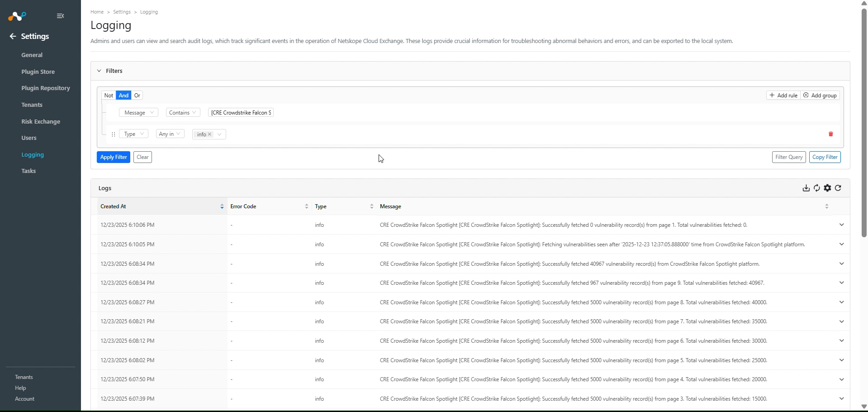Image resolution: width=868 pixels, height=412 pixels.
Task: Go to Settings via breadcrumb
Action: [122, 12]
